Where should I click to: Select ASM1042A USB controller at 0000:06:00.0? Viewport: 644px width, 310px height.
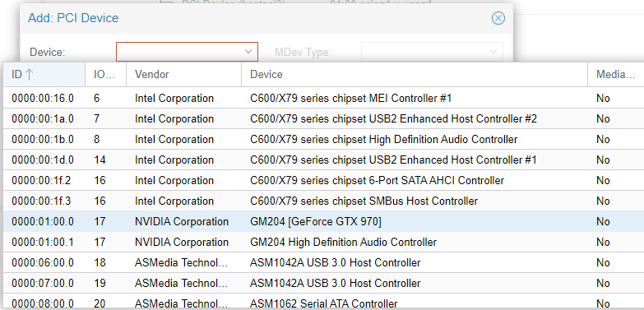click(x=323, y=263)
